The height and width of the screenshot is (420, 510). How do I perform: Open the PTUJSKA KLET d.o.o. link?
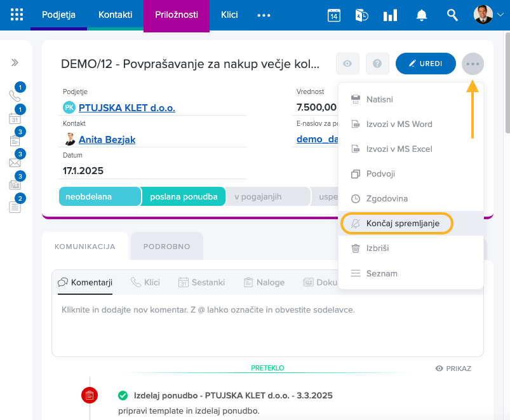tap(126, 108)
